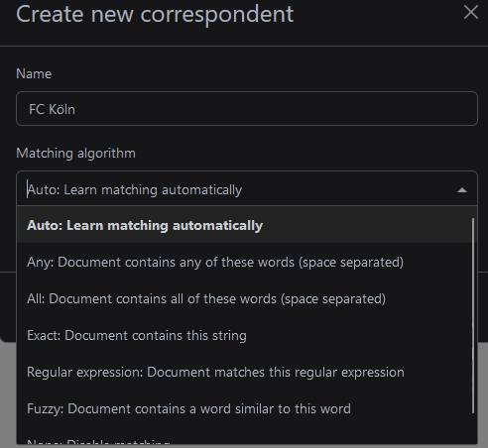
Task: Click the Create new correspondent heading
Action: 155,14
